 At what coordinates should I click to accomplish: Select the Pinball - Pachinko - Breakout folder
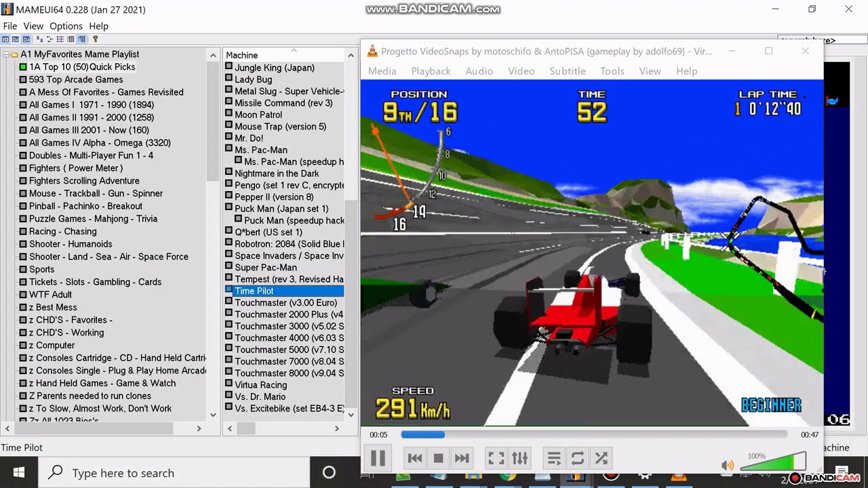coord(85,206)
